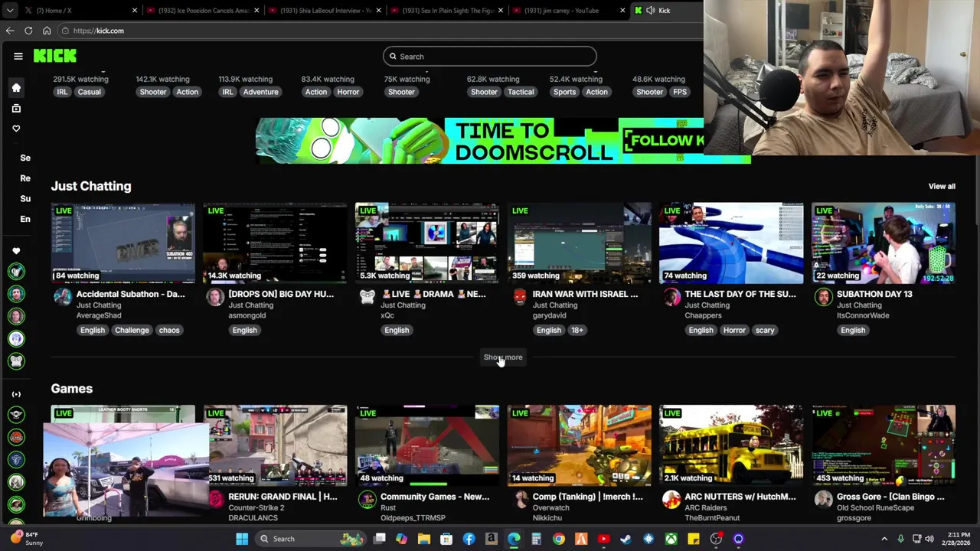Open File Explorer from taskbar

(423, 539)
